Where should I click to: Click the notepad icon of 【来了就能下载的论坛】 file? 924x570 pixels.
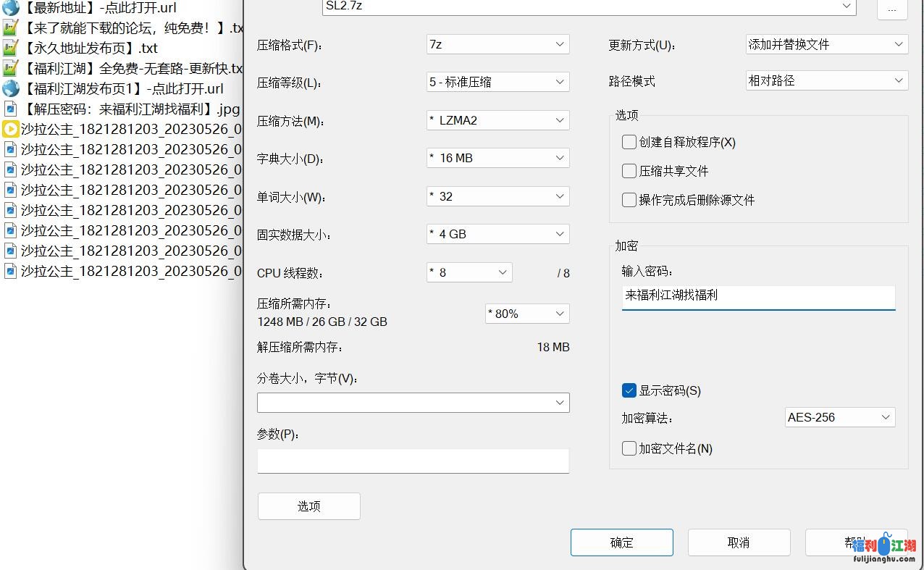(x=10, y=28)
